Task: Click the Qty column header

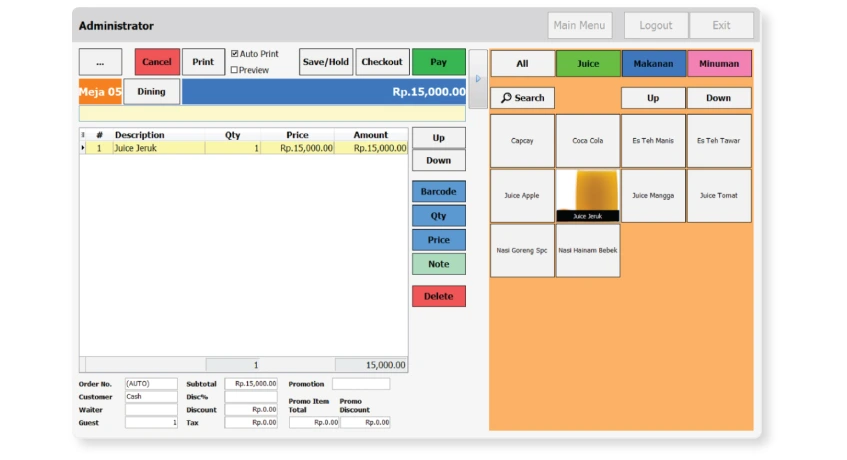Action: coord(232,135)
